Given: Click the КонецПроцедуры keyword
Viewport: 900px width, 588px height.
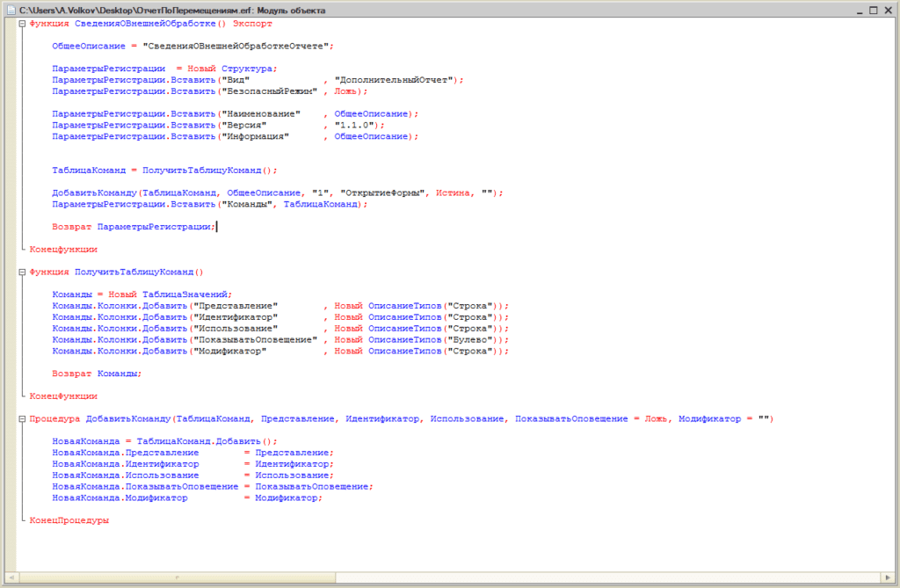Looking at the screenshot, I should [69, 520].
